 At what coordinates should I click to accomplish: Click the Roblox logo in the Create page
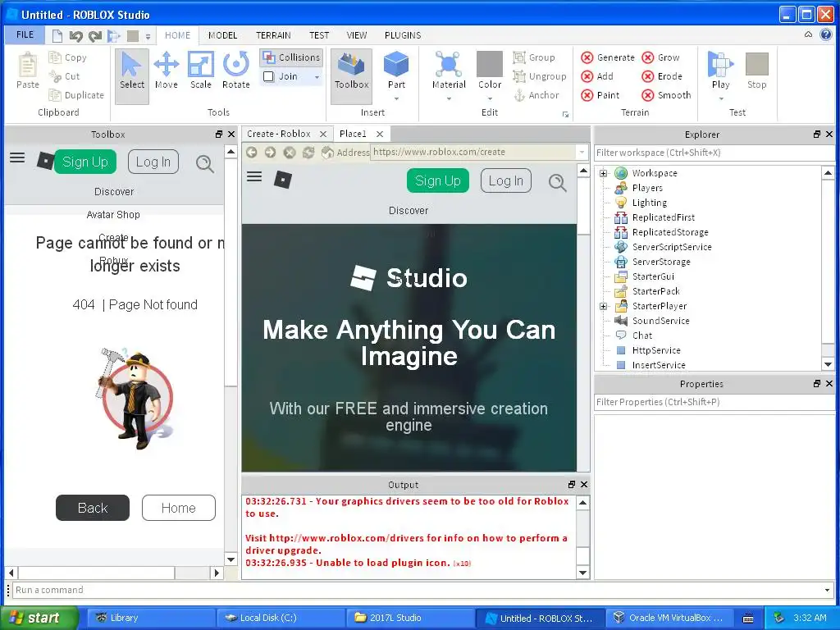tap(283, 180)
